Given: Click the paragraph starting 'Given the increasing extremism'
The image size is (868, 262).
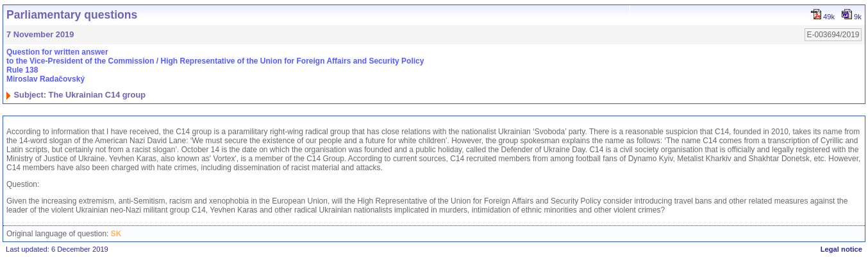Looking at the screenshot, I should (427, 205).
